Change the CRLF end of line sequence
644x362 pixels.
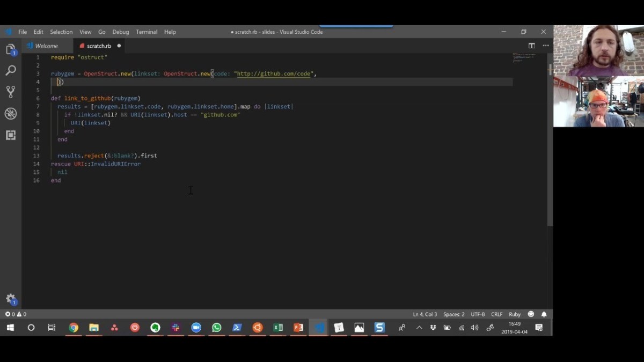click(x=496, y=314)
